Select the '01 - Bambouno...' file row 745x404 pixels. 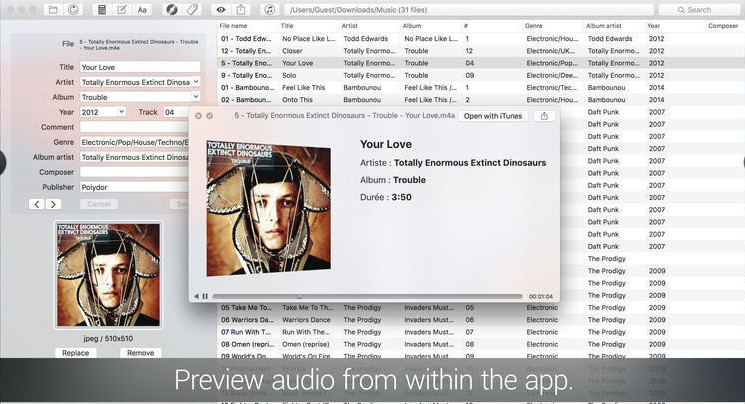point(481,87)
